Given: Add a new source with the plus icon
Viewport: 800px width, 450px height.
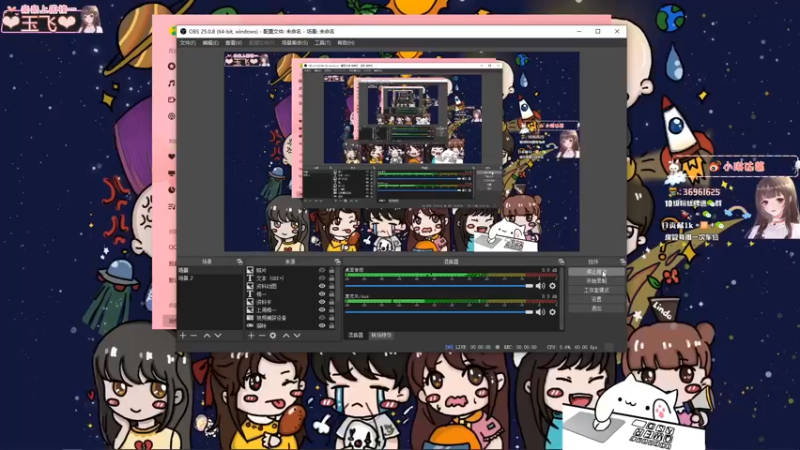Looking at the screenshot, I should click(x=251, y=336).
